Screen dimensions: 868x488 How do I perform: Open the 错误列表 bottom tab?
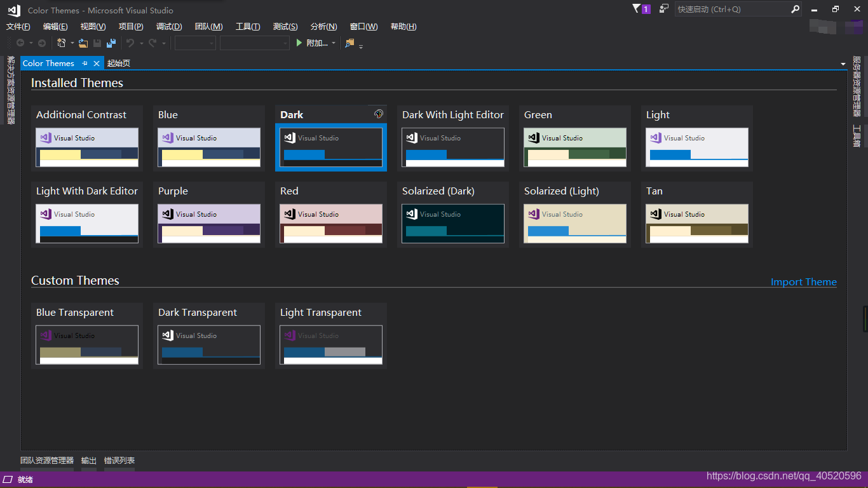tap(119, 461)
